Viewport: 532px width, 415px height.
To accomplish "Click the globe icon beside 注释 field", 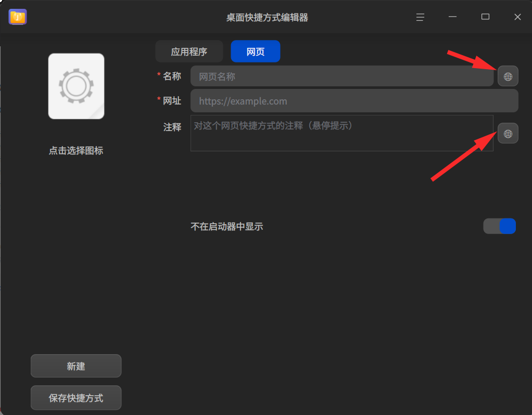I will coord(508,133).
